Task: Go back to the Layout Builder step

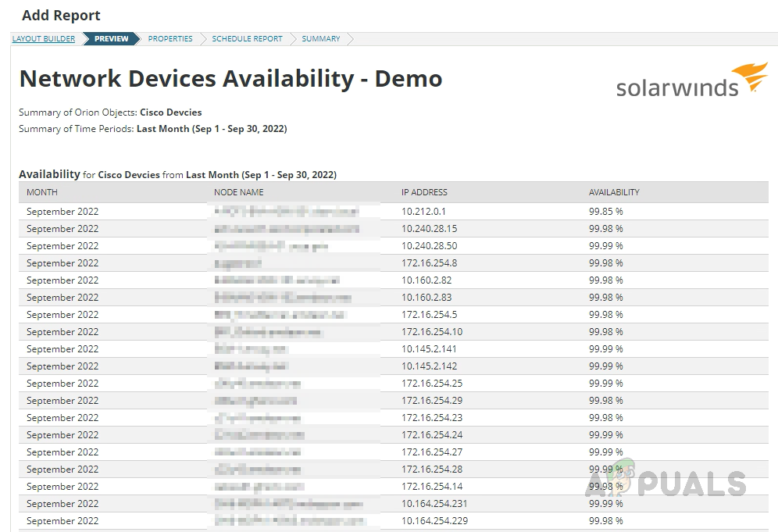Action: point(44,38)
